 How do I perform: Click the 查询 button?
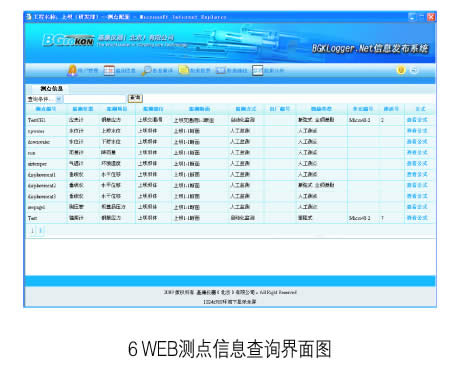135,98
